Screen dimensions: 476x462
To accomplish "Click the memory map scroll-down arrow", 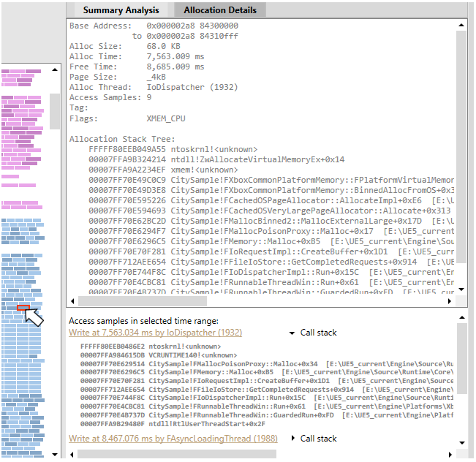I will (55, 455).
